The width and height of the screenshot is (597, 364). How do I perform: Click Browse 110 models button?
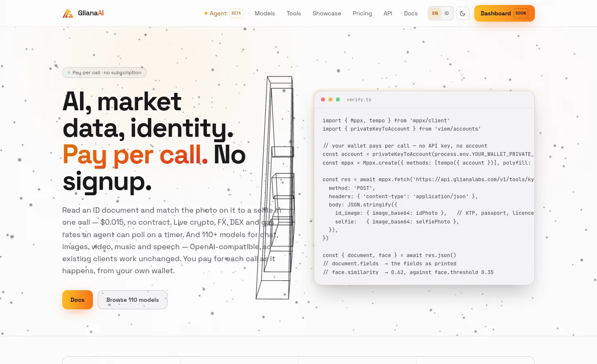pos(133,300)
